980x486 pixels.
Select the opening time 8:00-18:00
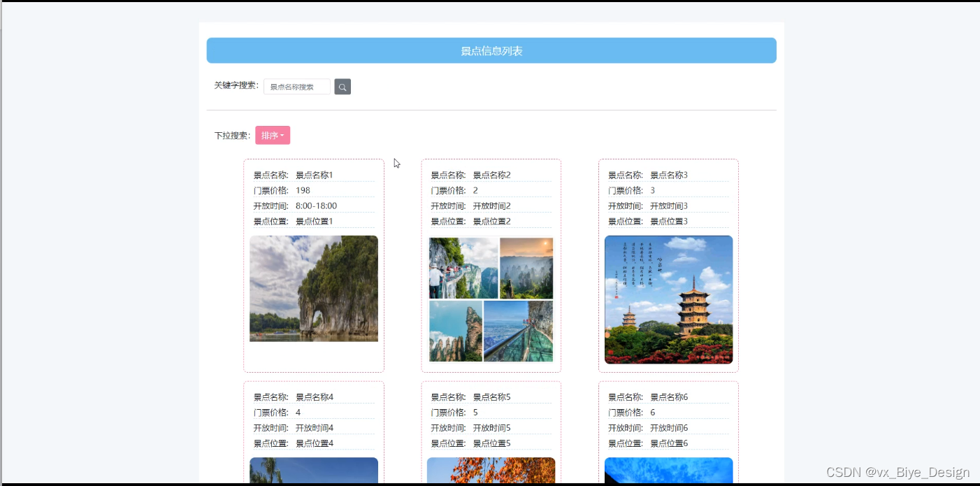click(x=316, y=206)
